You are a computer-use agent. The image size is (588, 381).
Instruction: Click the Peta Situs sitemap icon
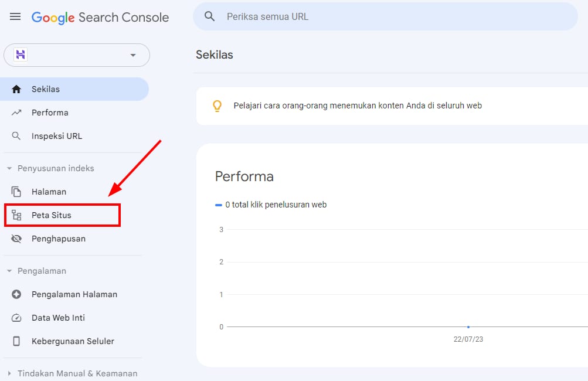point(16,215)
